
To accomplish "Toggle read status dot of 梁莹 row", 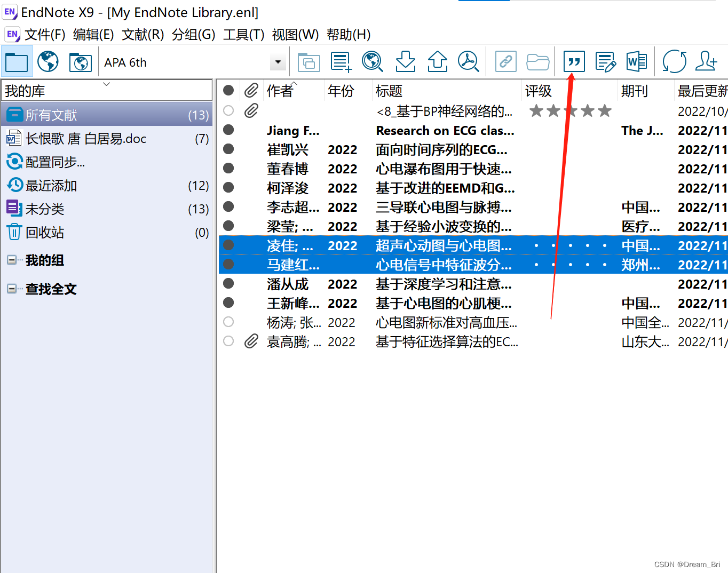I will (x=228, y=226).
